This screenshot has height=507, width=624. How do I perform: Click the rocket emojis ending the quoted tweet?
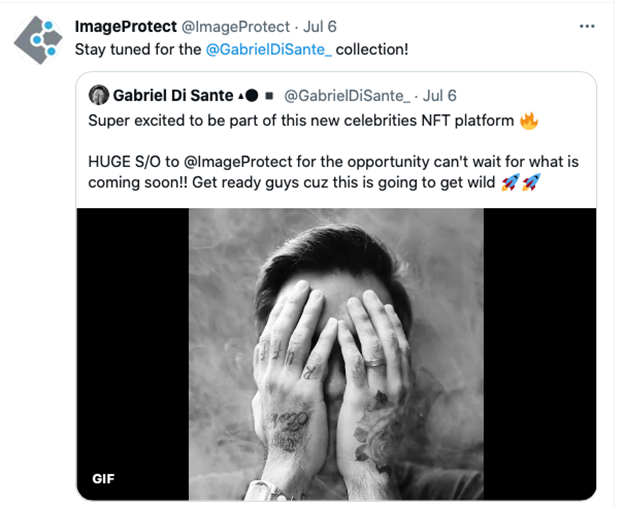(x=519, y=183)
